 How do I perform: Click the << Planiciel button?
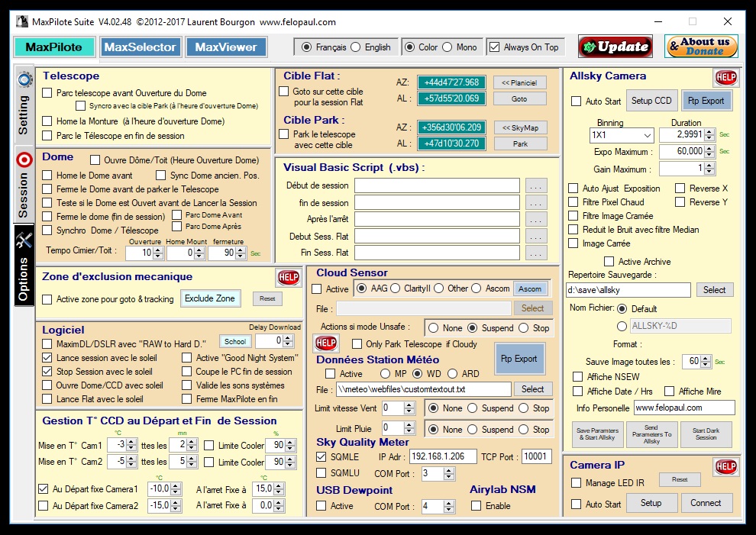[520, 82]
